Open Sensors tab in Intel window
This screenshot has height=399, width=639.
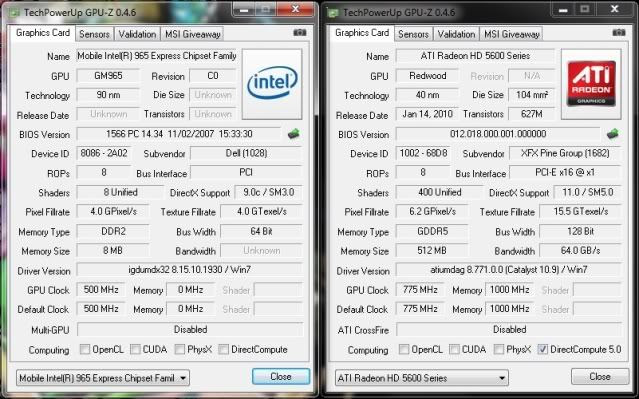coord(94,34)
